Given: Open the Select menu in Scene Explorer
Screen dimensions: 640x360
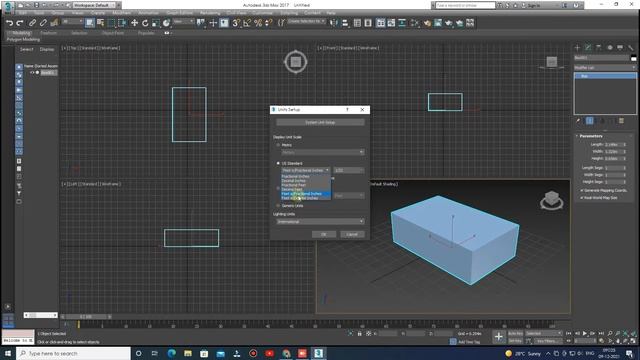Looking at the screenshot, I should coord(27,49).
